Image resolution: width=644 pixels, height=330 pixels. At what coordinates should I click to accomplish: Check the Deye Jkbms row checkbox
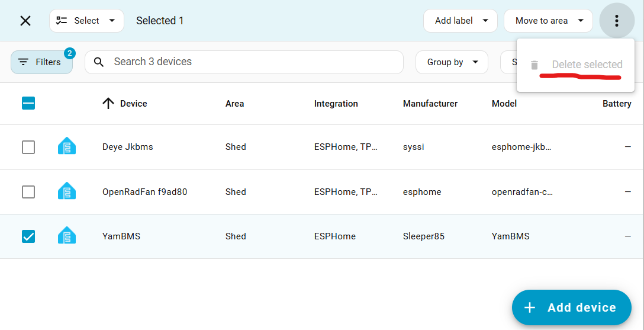(x=28, y=147)
